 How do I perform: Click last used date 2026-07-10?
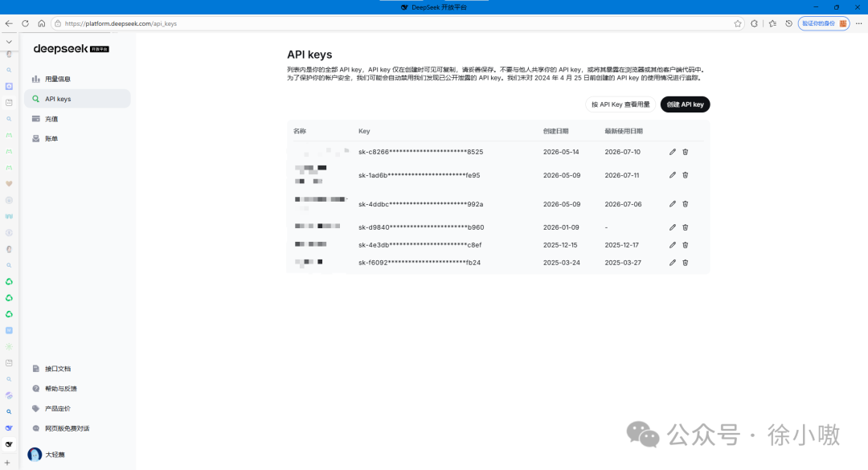tap(622, 152)
